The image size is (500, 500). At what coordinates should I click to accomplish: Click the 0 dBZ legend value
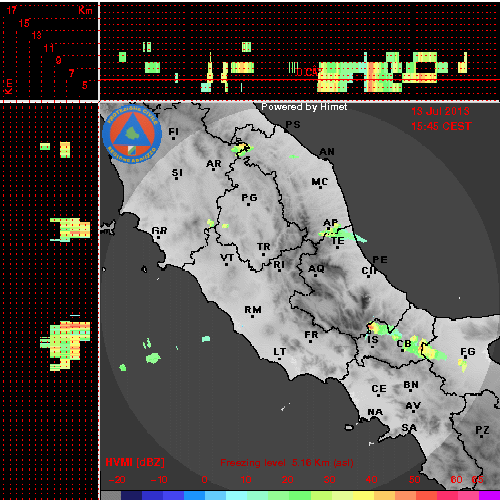pyautogui.click(x=204, y=480)
